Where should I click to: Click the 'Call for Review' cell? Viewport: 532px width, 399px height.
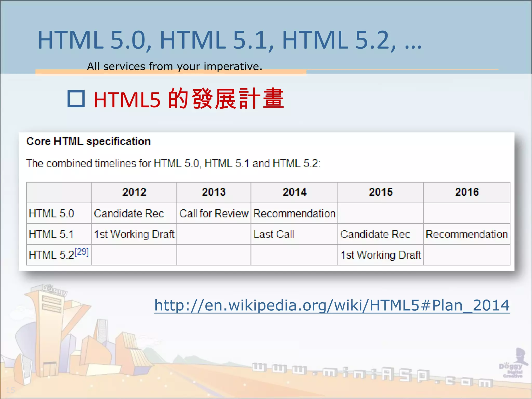click(x=214, y=214)
